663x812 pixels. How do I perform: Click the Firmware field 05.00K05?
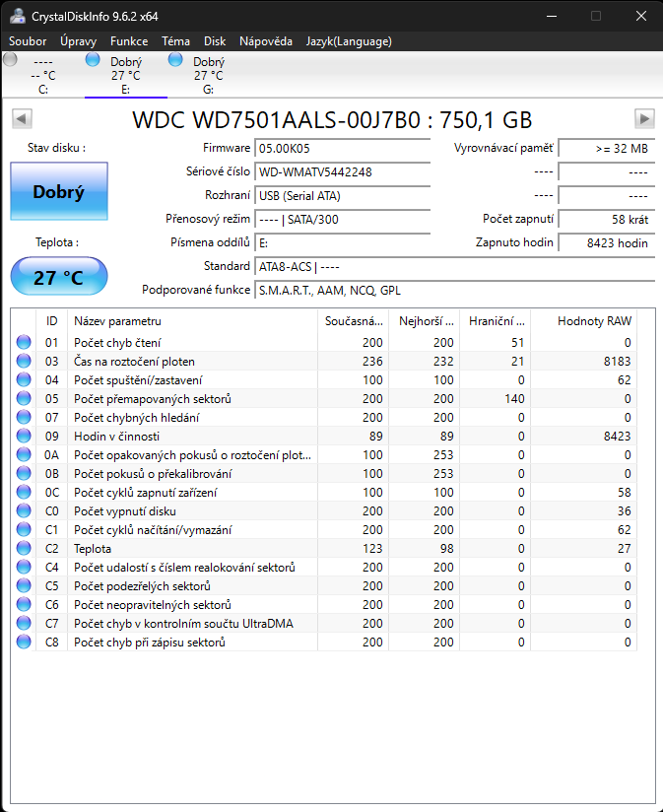click(x=342, y=148)
